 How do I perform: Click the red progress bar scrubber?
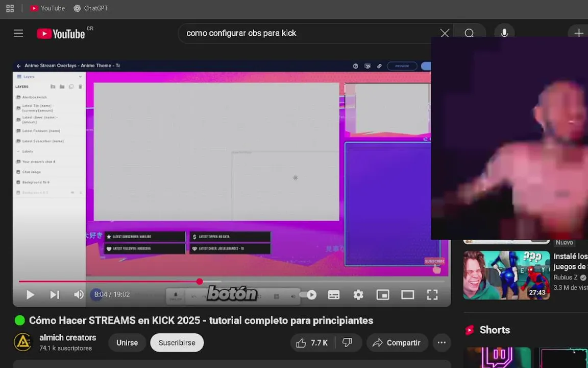200,281
